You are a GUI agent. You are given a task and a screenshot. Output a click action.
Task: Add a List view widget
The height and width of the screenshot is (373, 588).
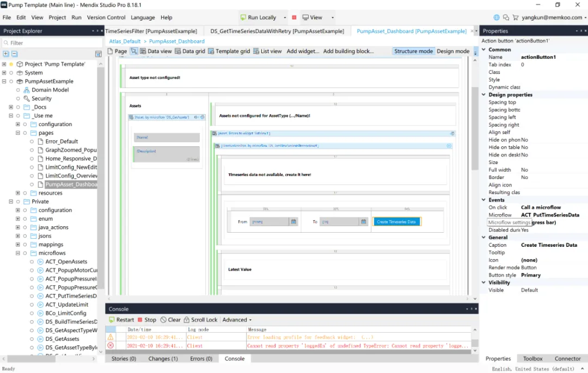tap(267, 51)
